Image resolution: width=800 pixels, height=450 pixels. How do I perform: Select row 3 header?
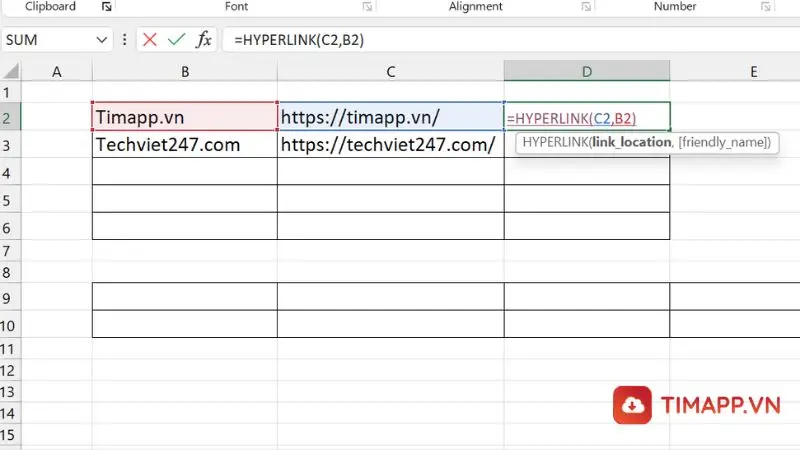click(x=10, y=145)
